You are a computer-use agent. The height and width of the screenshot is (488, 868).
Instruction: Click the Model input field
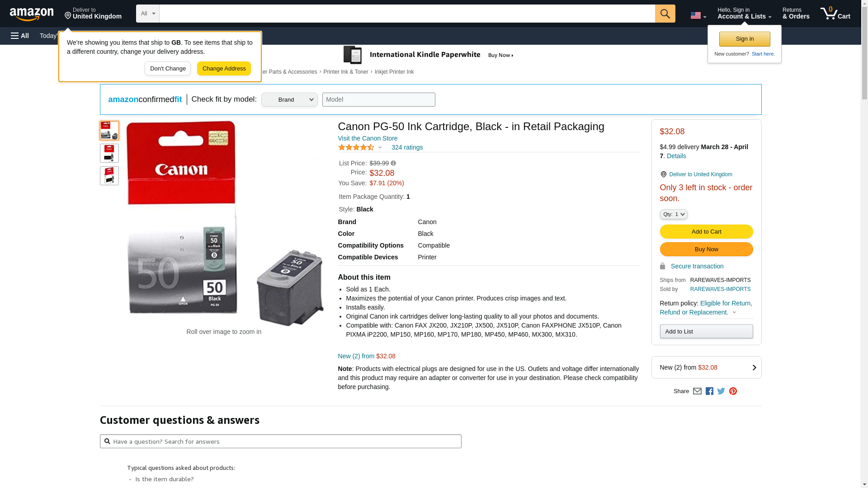tap(378, 99)
